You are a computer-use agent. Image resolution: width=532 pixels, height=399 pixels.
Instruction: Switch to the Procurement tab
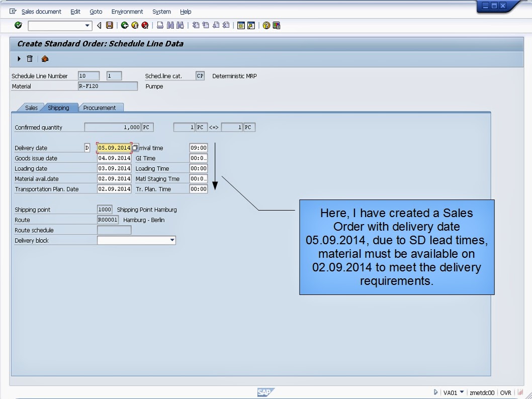pyautogui.click(x=101, y=108)
